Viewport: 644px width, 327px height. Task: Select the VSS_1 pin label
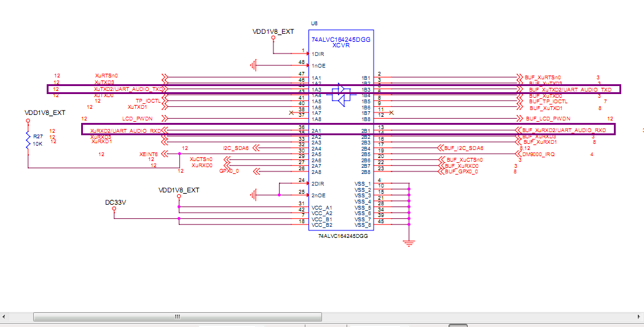click(x=363, y=184)
